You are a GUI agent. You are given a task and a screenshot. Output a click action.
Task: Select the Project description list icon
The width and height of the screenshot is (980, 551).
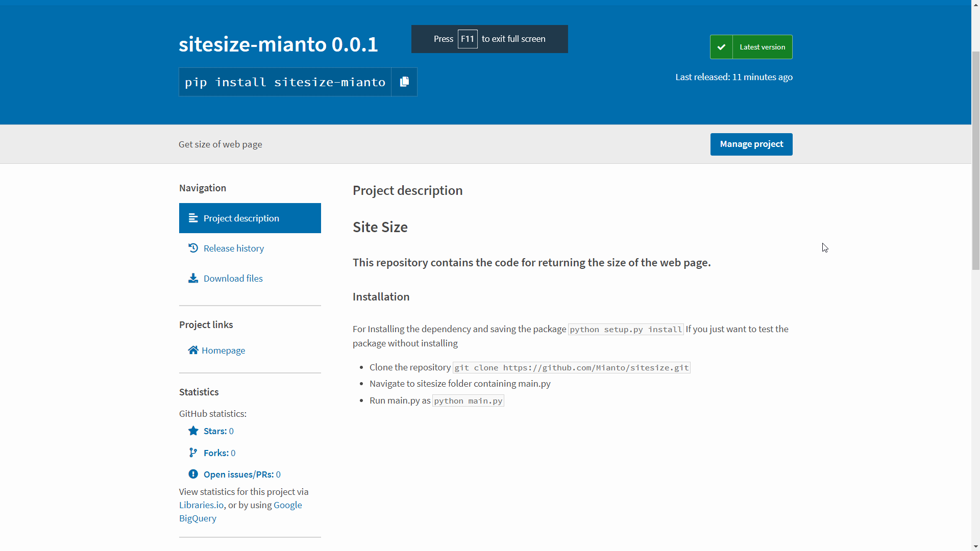193,218
